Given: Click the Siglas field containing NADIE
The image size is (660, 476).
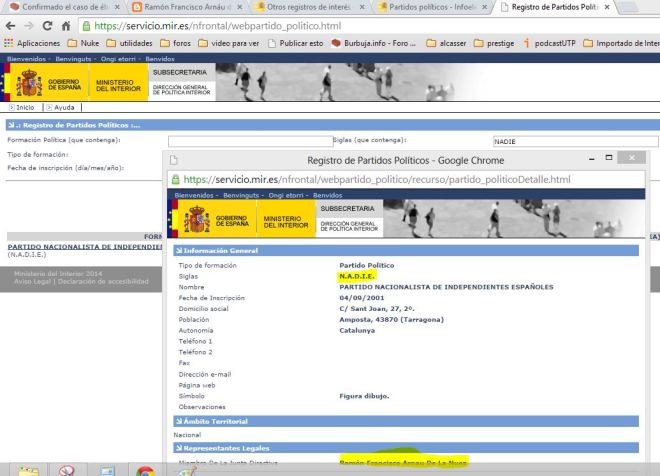Looking at the screenshot, I should [575, 141].
